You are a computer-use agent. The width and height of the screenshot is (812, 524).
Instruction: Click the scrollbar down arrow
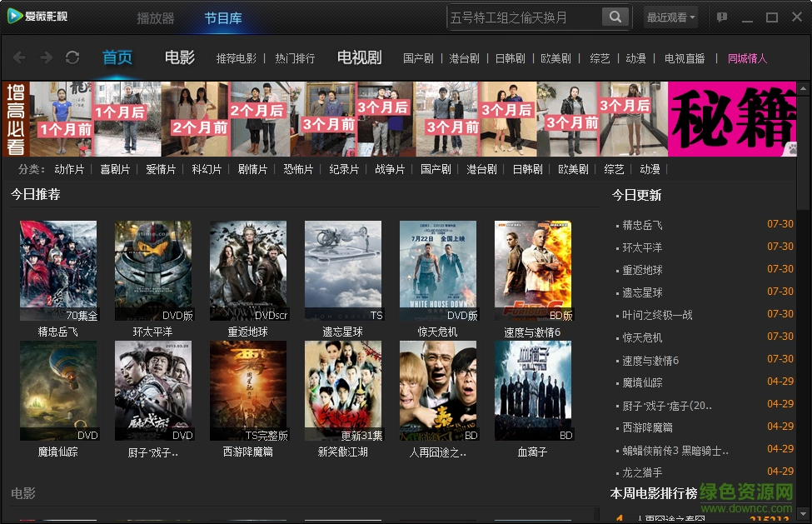(x=803, y=514)
